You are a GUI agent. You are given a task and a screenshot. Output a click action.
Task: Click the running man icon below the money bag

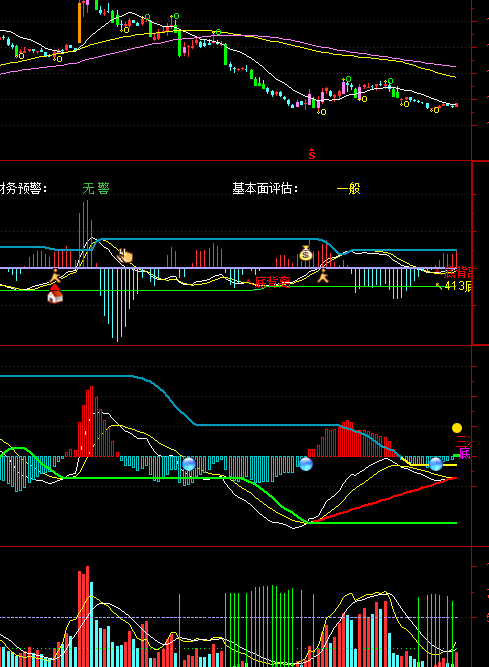[323, 276]
